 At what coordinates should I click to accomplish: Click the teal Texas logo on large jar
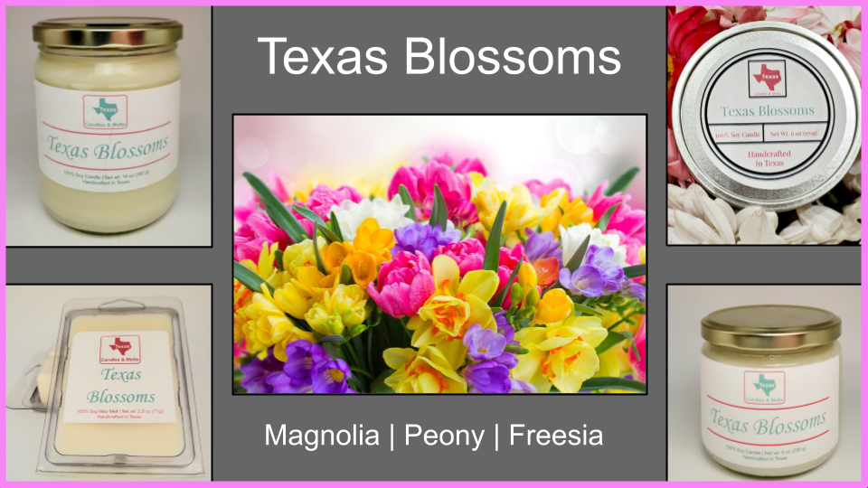pos(105,111)
